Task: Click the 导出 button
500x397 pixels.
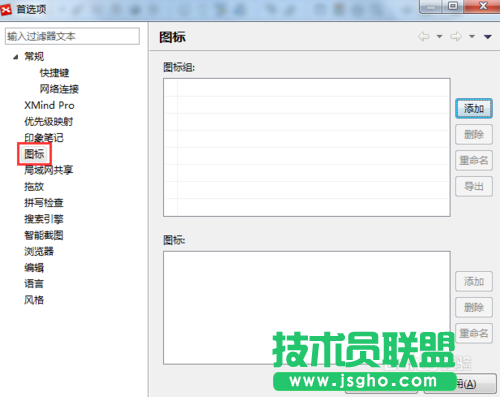Action: (474, 186)
